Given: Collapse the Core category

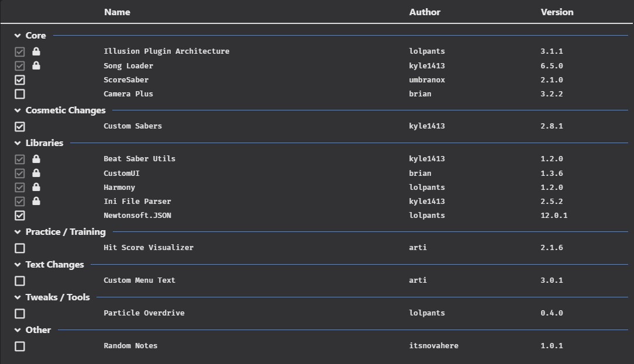Looking at the screenshot, I should [x=18, y=36].
